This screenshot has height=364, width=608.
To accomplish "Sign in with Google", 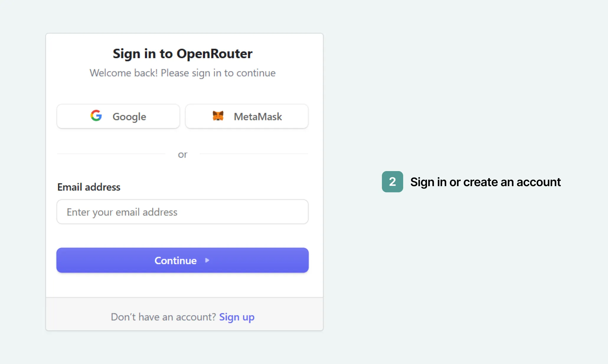I will click(118, 116).
